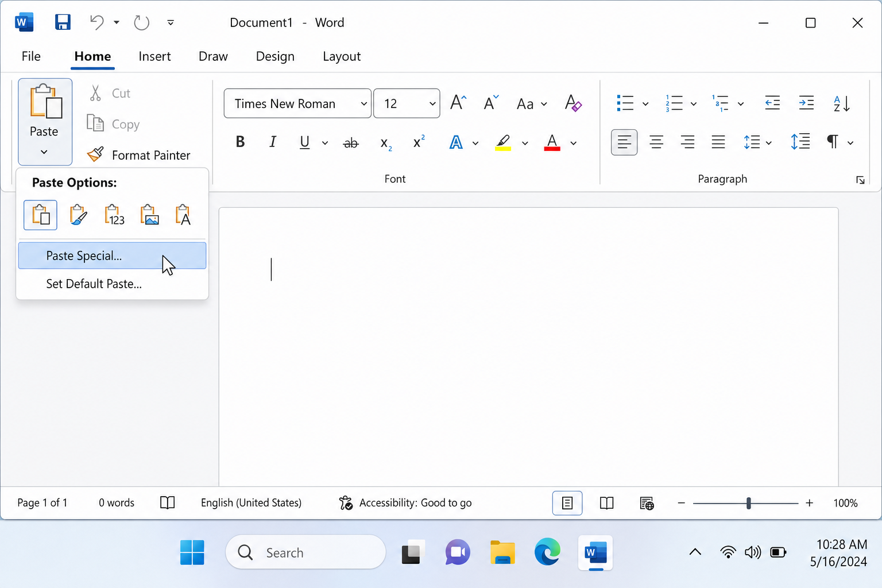
Task: Toggle superscript formatting
Action: tap(419, 142)
